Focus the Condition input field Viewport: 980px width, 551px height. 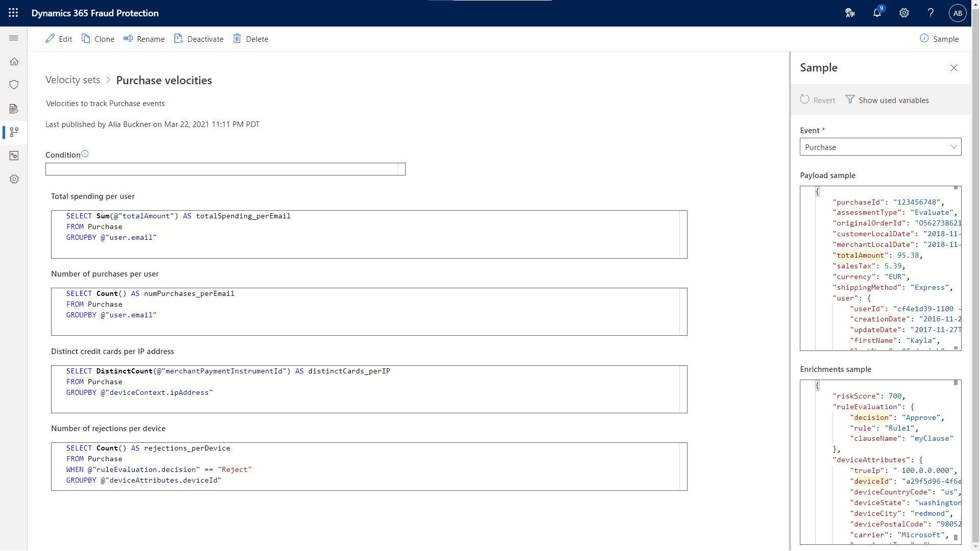225,169
